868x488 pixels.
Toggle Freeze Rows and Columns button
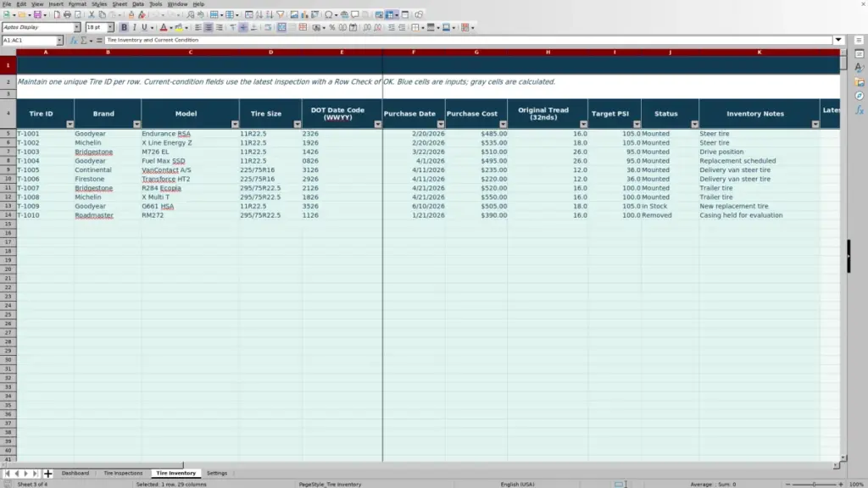[x=390, y=15]
